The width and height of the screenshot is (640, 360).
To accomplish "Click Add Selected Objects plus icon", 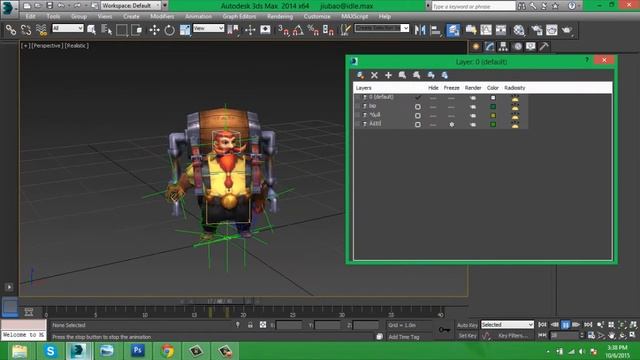I will (x=388, y=75).
